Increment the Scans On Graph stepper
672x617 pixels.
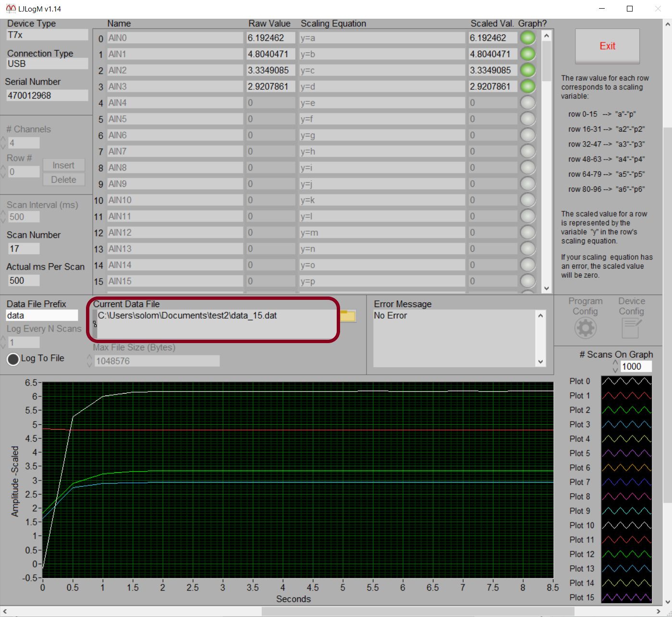(615, 363)
